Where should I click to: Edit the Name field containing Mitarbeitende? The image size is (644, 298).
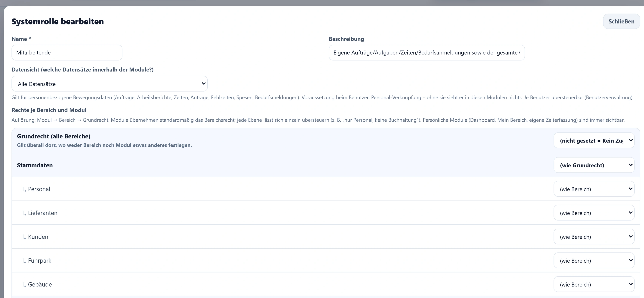(x=67, y=53)
